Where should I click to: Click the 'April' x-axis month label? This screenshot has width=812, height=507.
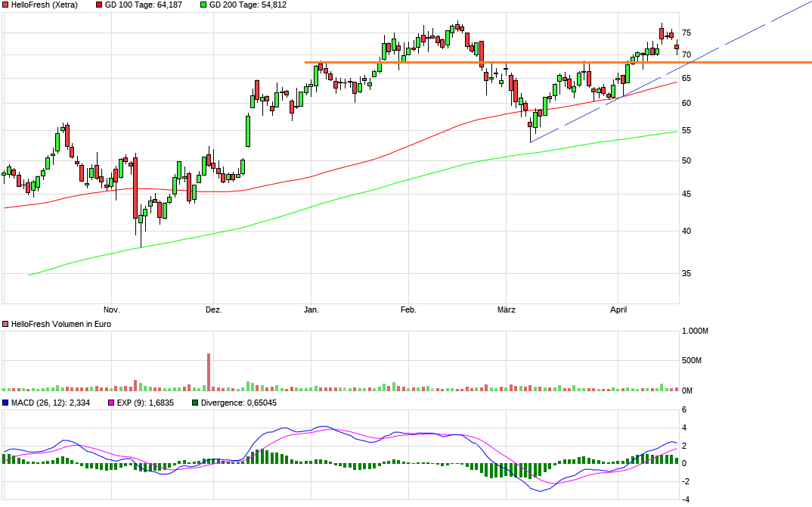[x=618, y=310]
